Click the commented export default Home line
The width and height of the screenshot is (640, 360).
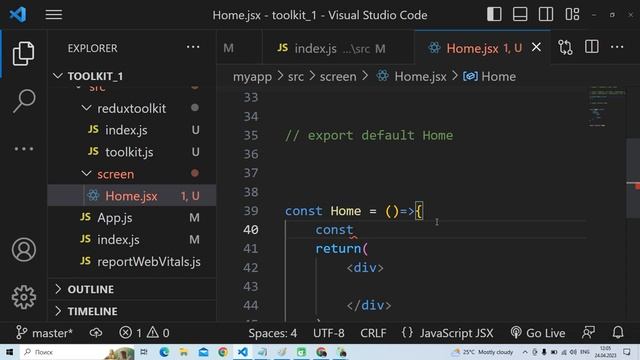369,136
